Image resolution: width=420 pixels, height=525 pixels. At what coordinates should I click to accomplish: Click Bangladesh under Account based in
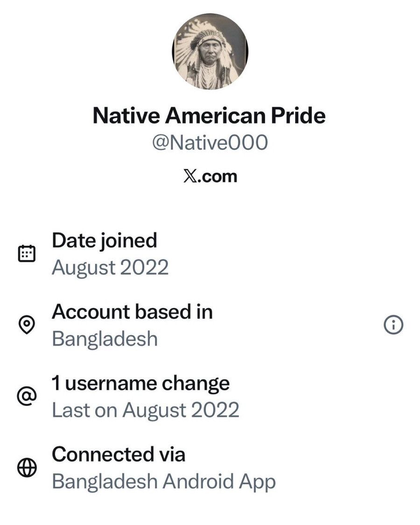tap(105, 339)
